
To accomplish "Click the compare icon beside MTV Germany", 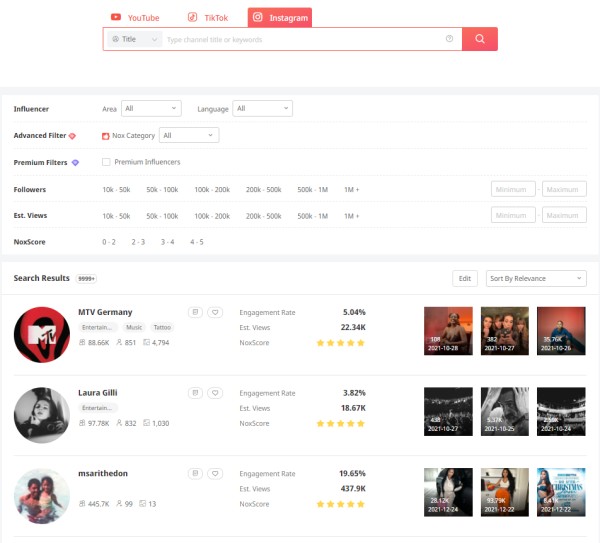I will pyautogui.click(x=195, y=312).
